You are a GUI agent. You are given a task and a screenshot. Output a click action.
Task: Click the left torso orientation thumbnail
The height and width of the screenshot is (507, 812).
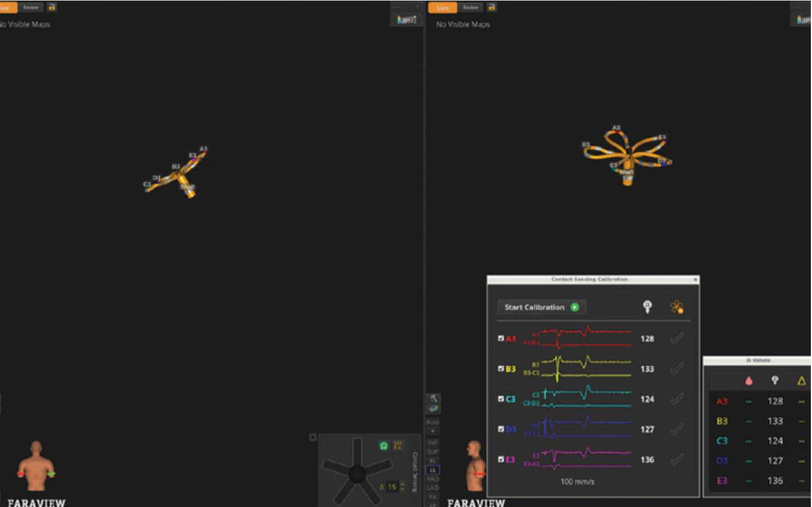pos(36,466)
